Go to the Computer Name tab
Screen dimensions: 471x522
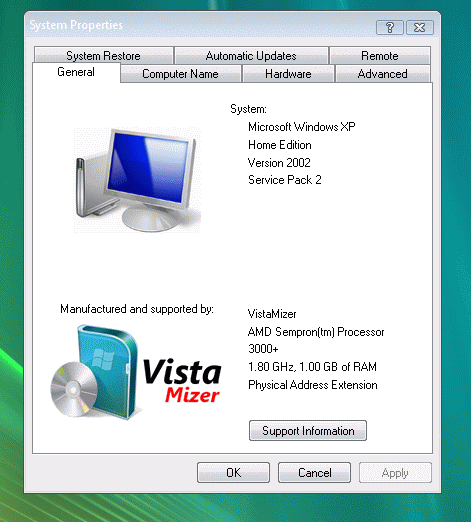180,74
